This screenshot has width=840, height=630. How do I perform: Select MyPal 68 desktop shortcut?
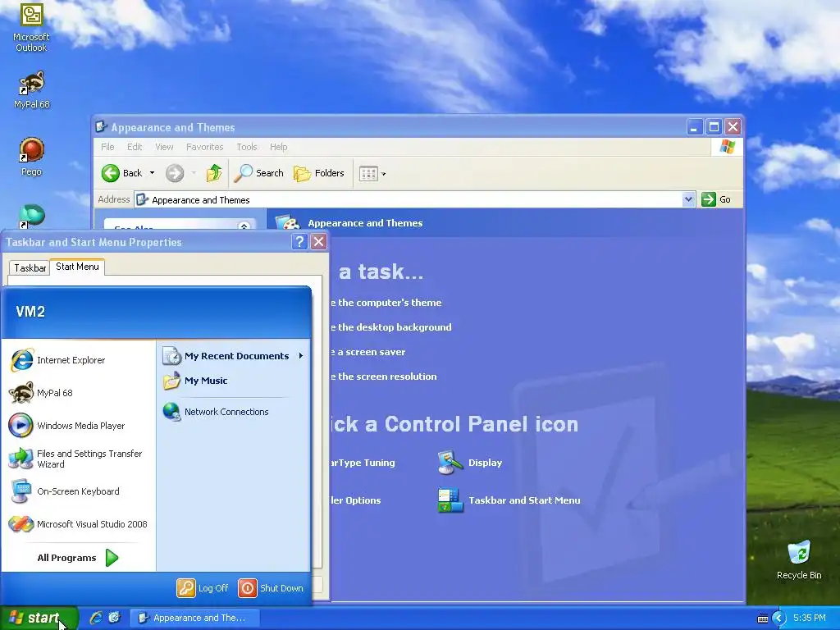click(32, 90)
